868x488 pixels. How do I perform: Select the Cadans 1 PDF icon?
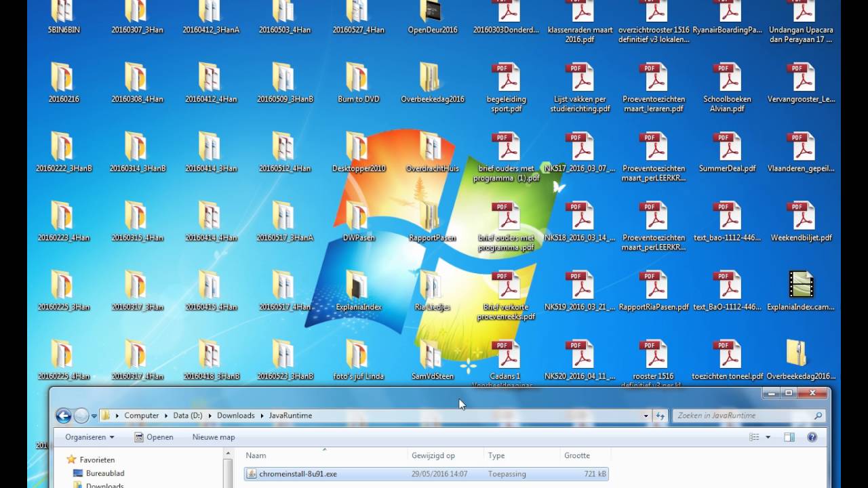point(506,354)
